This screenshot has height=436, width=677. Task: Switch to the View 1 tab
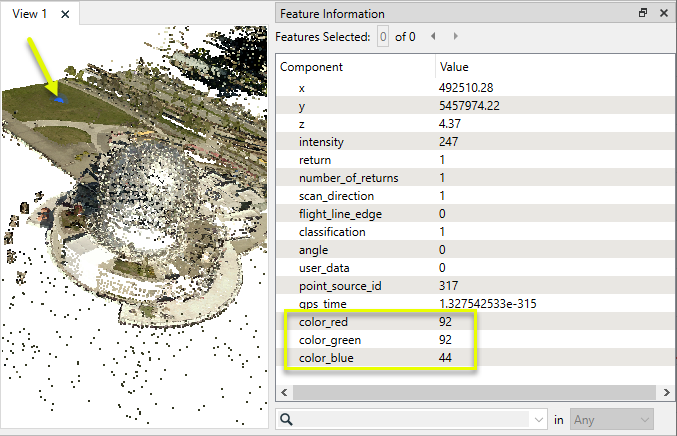30,14
